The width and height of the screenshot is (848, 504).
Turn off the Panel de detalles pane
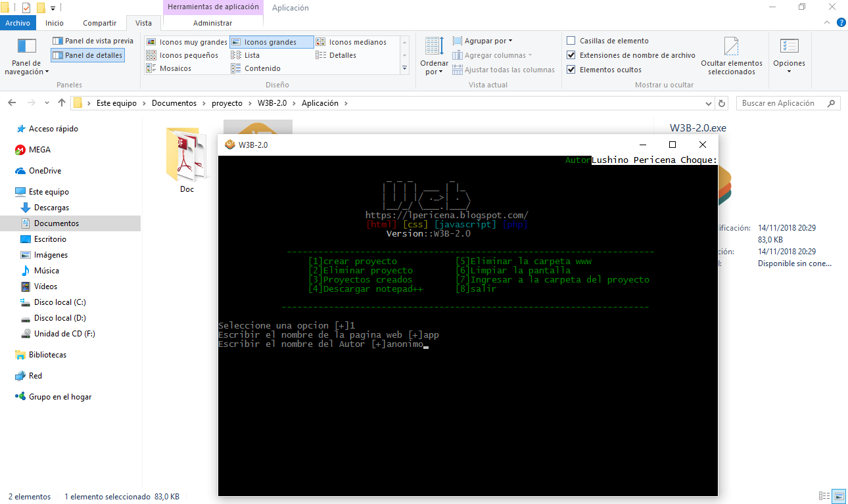(x=87, y=55)
